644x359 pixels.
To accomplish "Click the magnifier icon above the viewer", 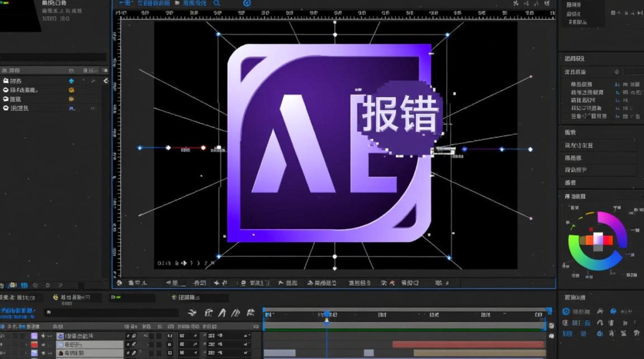I will pos(217,3).
